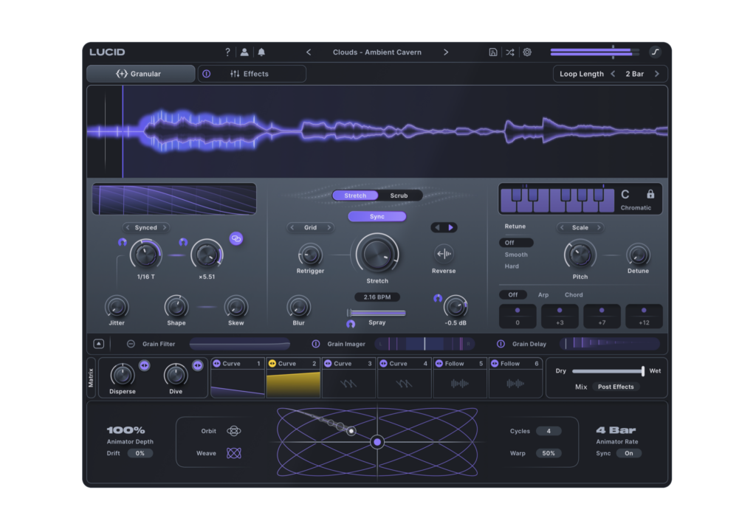This screenshot has height=532, width=756.
Task: Select Retune Hard option
Action: (512, 266)
